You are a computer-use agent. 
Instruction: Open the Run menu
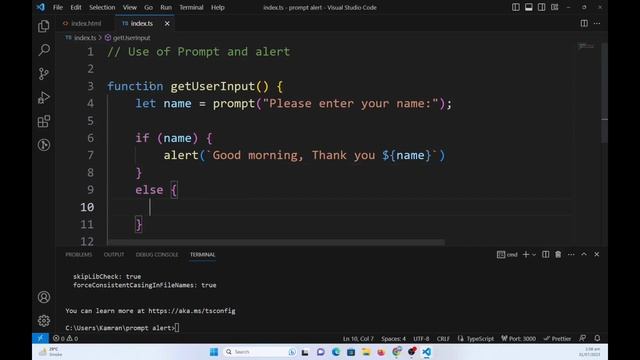(166, 7)
